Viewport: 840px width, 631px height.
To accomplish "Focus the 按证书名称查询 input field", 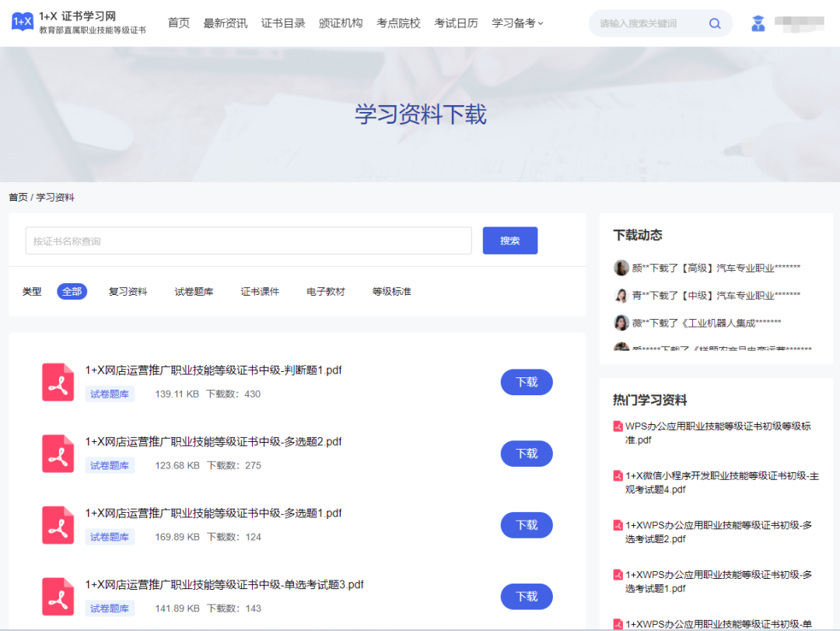I will pyautogui.click(x=249, y=240).
